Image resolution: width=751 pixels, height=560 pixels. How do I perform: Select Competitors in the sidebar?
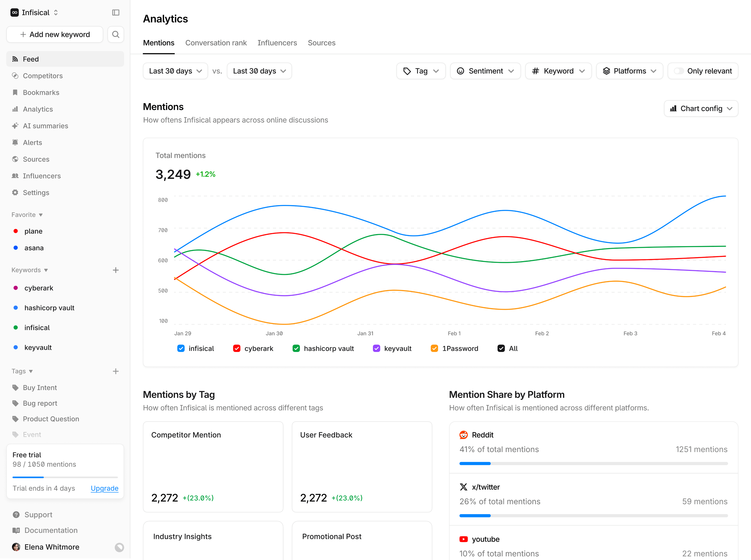(43, 76)
